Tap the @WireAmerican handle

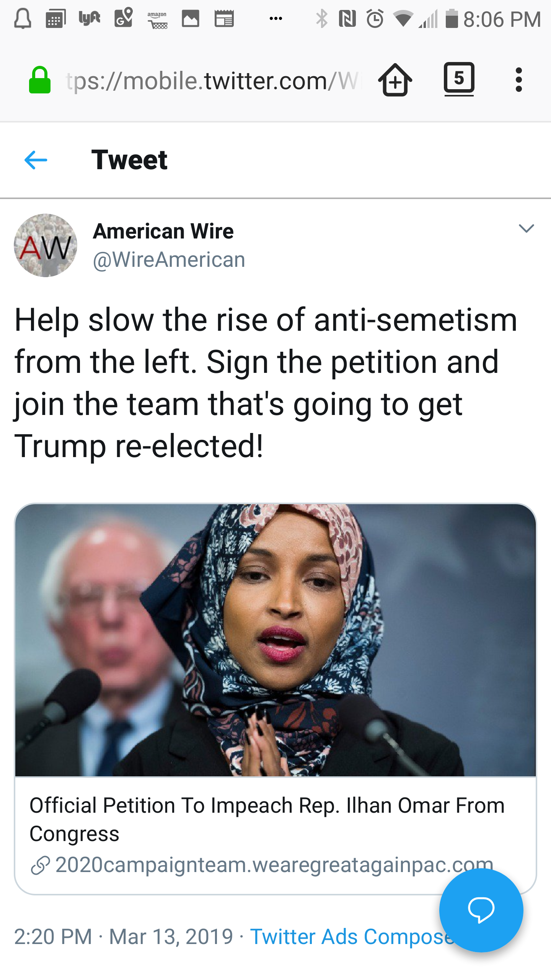(x=169, y=260)
